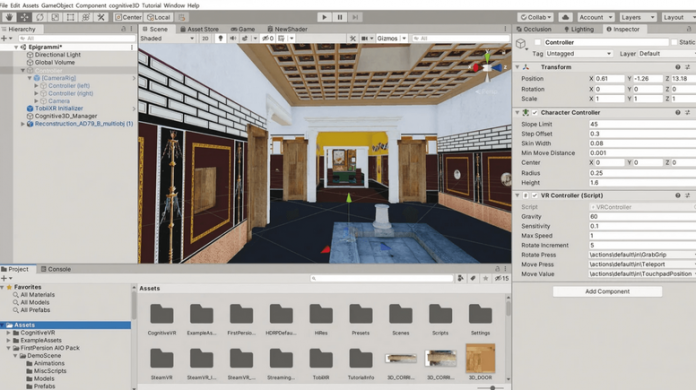Toggle scene audio speaker icon

pos(233,39)
